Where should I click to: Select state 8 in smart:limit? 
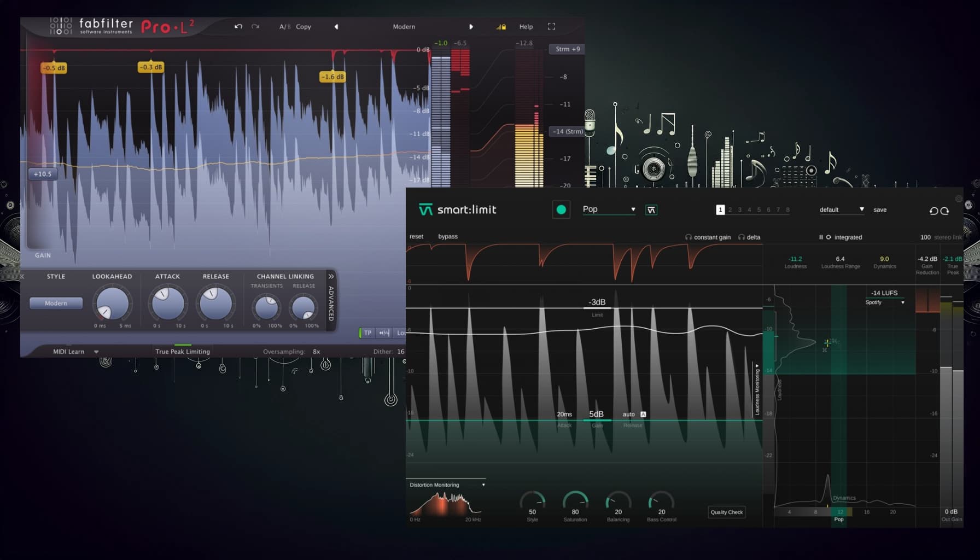787,209
